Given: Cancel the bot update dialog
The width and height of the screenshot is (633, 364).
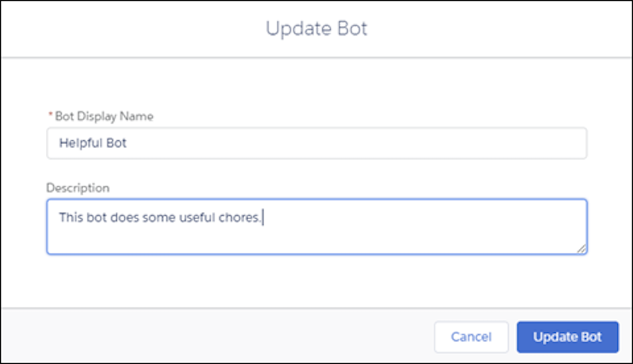Looking at the screenshot, I should (471, 337).
